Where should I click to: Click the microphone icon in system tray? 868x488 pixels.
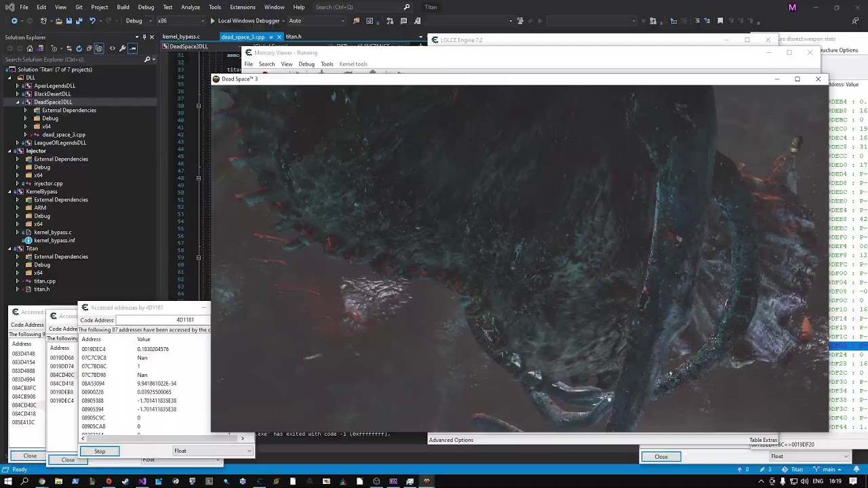click(x=783, y=481)
